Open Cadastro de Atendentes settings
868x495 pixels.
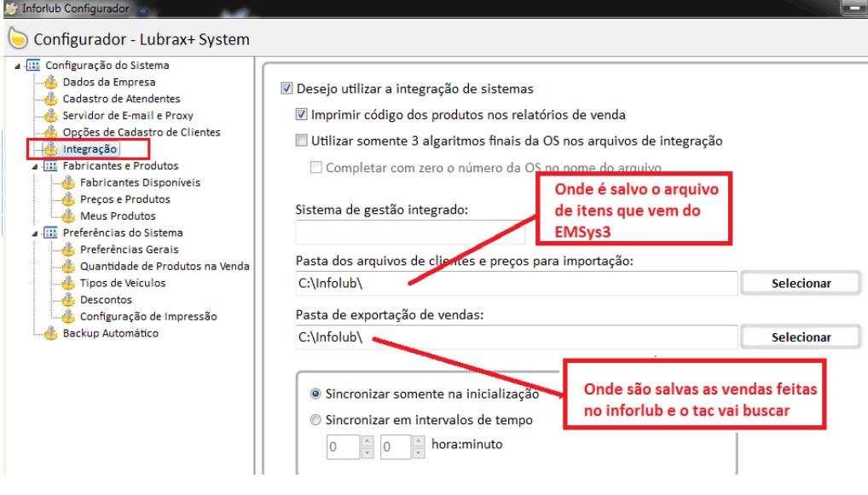(x=121, y=99)
